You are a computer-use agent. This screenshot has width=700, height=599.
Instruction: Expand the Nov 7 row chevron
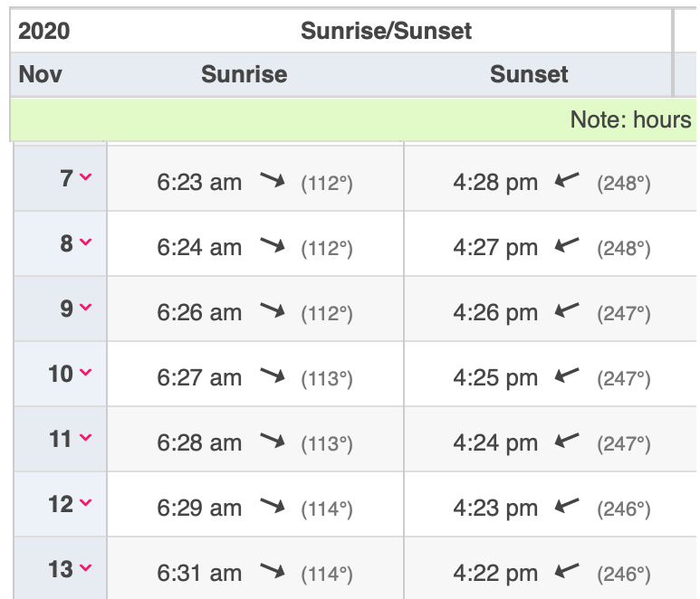[x=86, y=178]
